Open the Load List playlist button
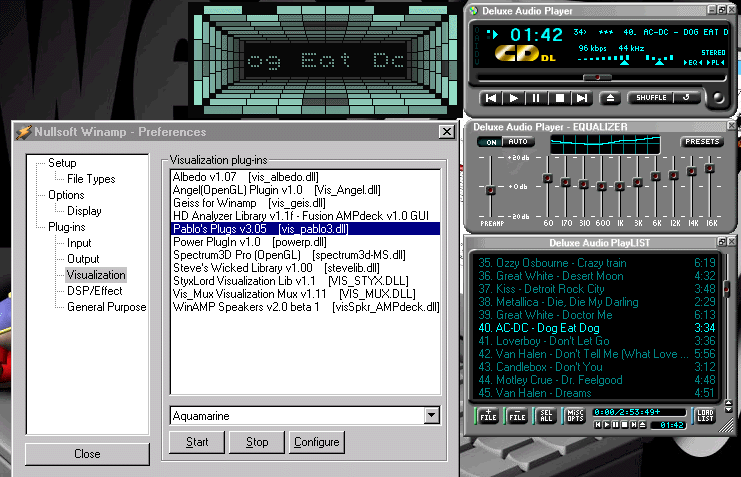Viewport: 741px width, 477px height. [x=706, y=416]
